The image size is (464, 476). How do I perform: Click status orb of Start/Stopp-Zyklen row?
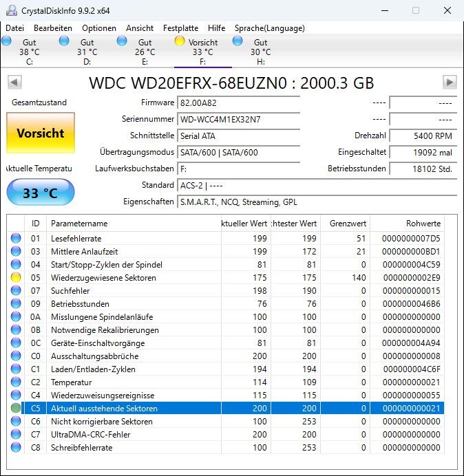(x=16, y=264)
